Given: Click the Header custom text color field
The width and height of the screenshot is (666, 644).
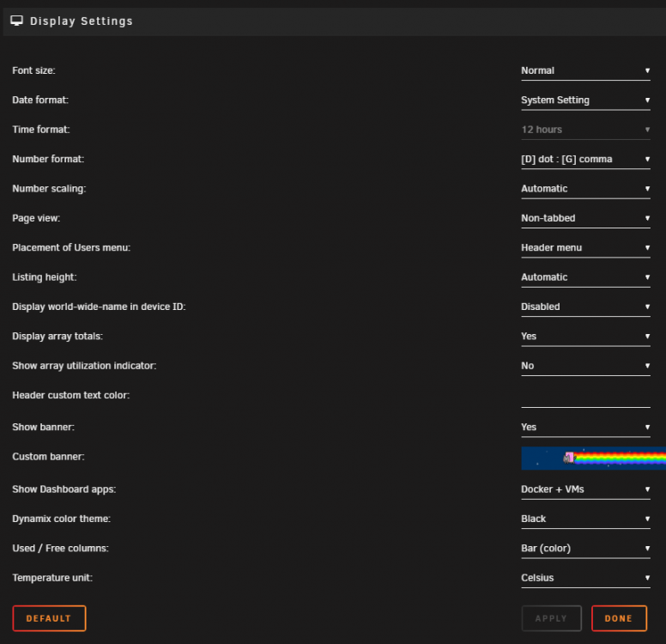Looking at the screenshot, I should [x=585, y=397].
